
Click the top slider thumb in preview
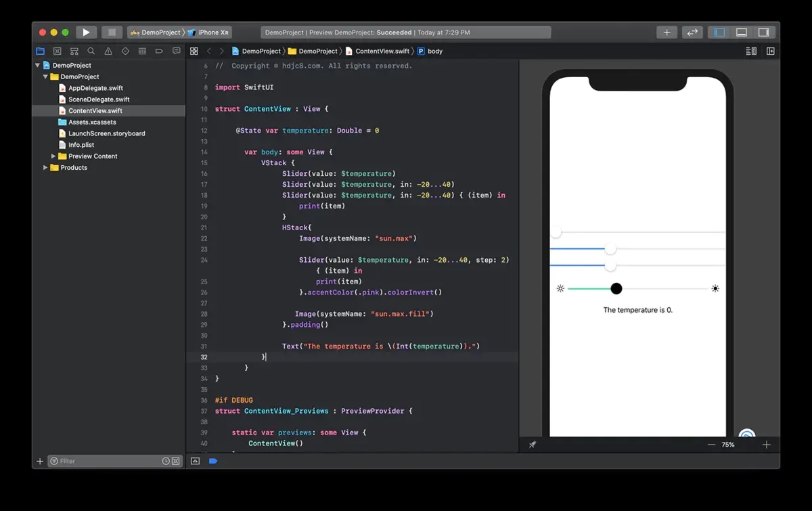coord(556,232)
